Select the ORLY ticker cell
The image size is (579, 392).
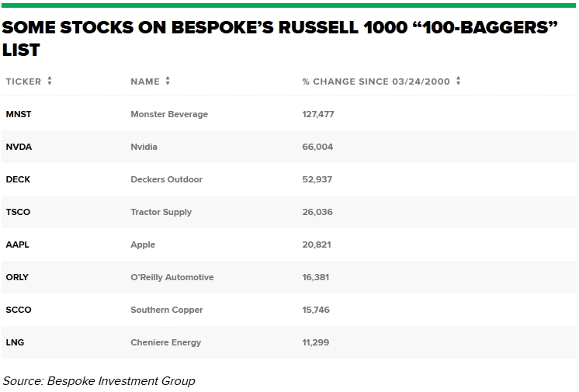tap(17, 277)
